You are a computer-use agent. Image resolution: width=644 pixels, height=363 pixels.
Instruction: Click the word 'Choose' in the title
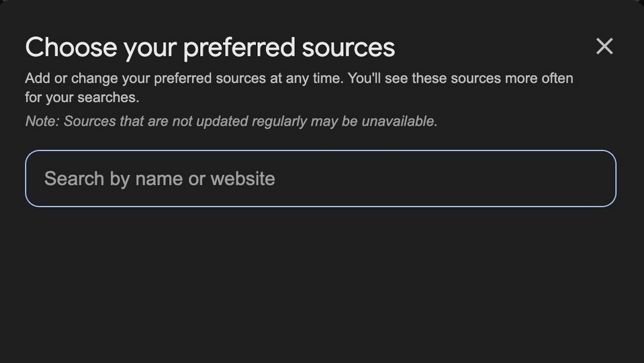(x=71, y=47)
